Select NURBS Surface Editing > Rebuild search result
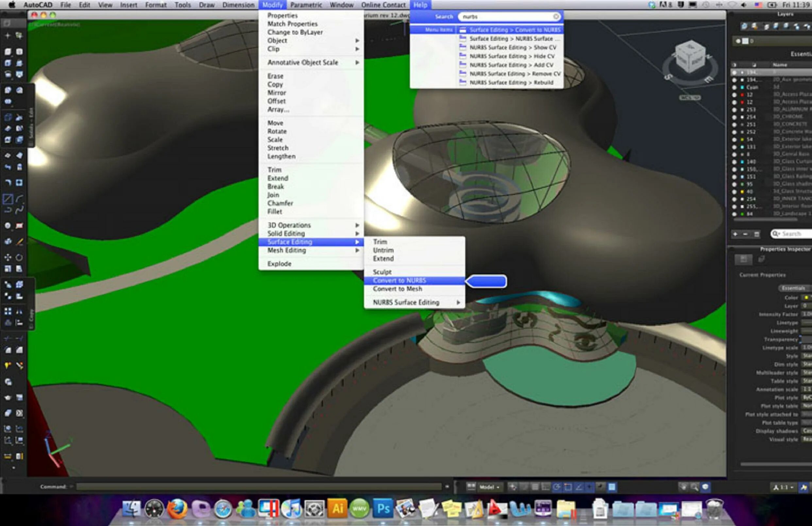812x526 pixels. click(x=511, y=83)
